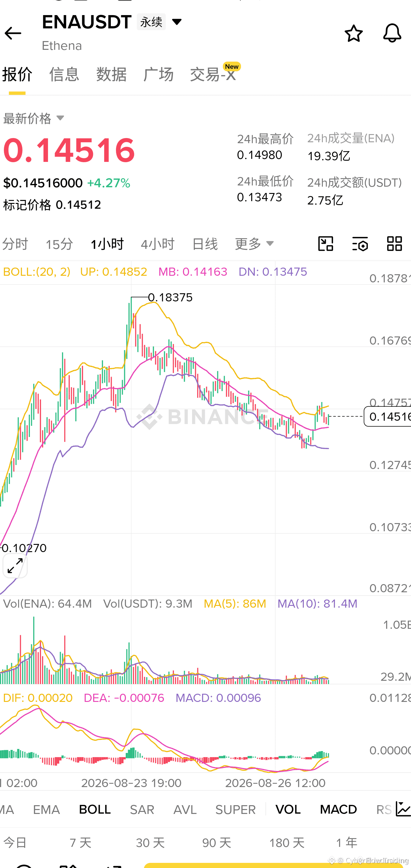Screen dimensions: 411x868
Task: Tap the 2026-08-26 12:00 time axis label
Action: (275, 783)
